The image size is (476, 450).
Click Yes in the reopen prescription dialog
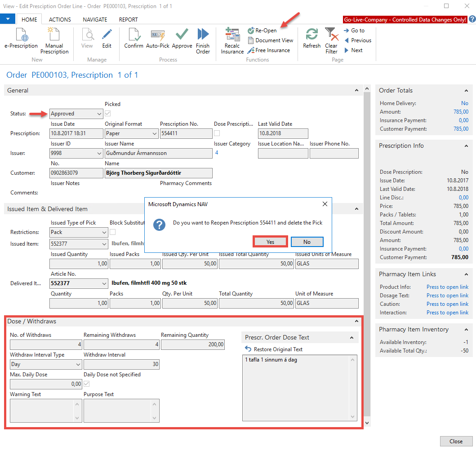[x=270, y=242]
